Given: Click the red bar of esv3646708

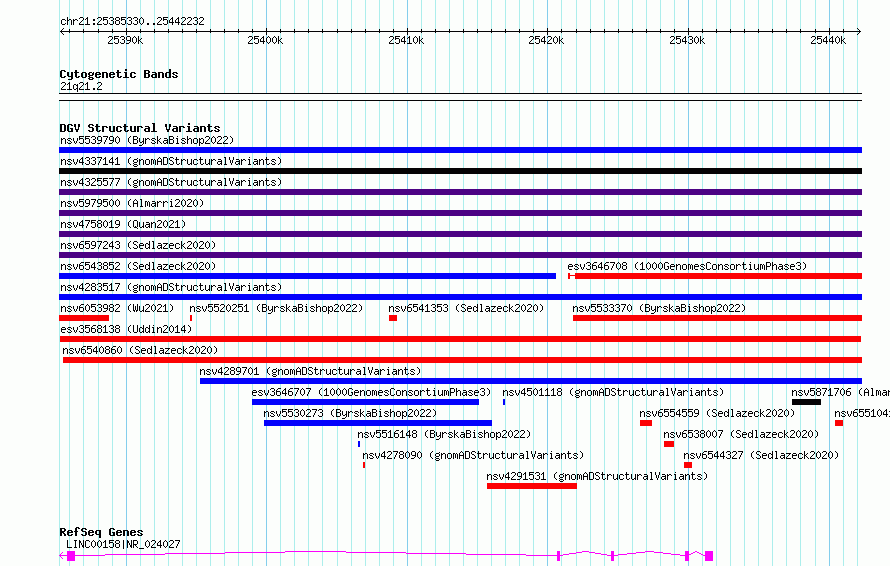Looking at the screenshot, I should [715, 276].
